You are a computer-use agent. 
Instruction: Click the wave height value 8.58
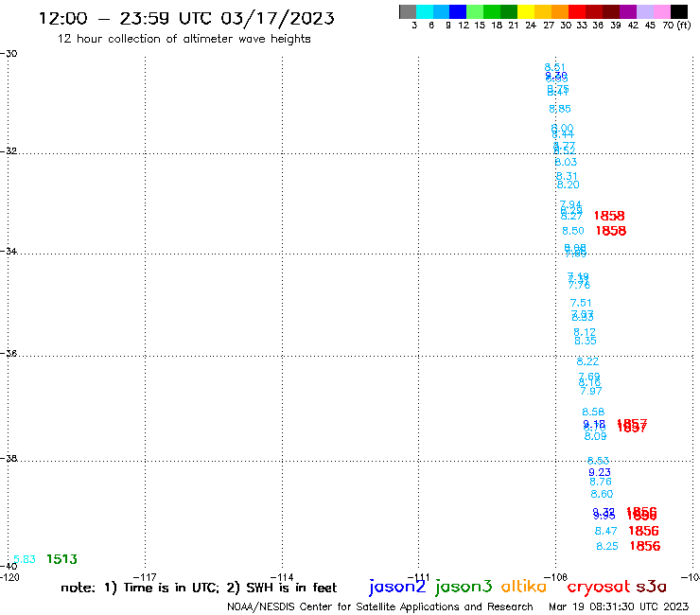pyautogui.click(x=593, y=412)
